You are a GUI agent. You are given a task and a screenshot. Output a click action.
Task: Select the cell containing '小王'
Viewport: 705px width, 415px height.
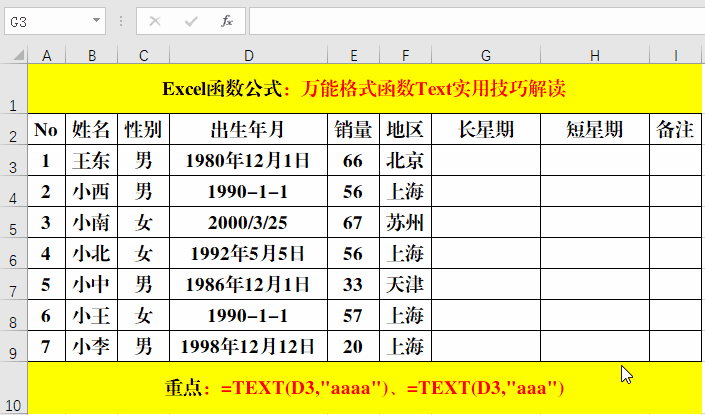click(92, 315)
